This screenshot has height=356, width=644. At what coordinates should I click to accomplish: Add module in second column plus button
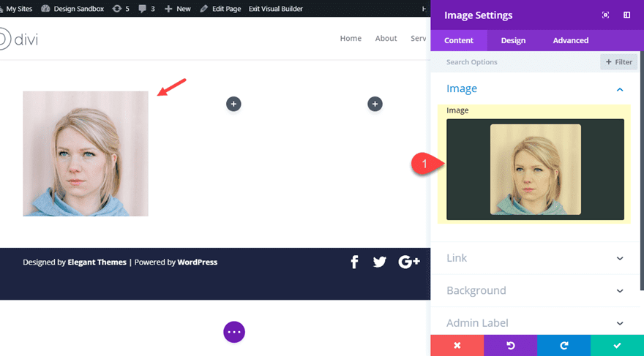tap(233, 105)
